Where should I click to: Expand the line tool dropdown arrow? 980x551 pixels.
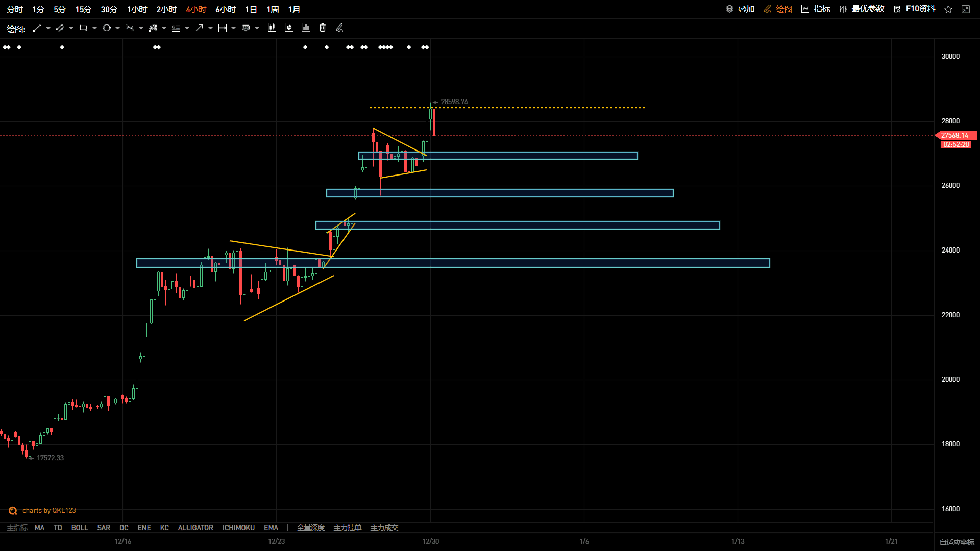(48, 28)
